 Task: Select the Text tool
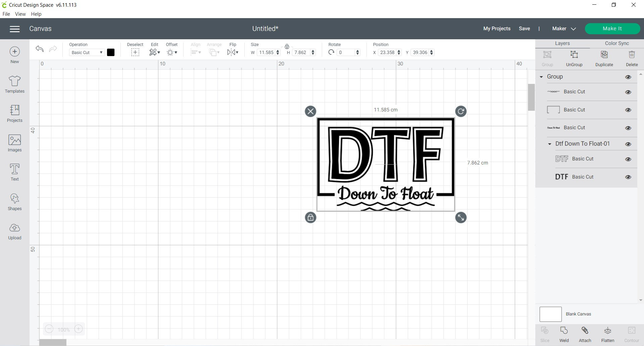pyautogui.click(x=14, y=171)
